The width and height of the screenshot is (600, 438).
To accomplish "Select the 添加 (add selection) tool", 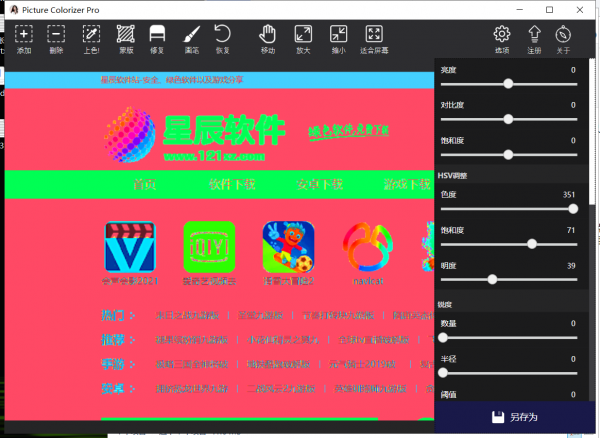I will click(24, 39).
